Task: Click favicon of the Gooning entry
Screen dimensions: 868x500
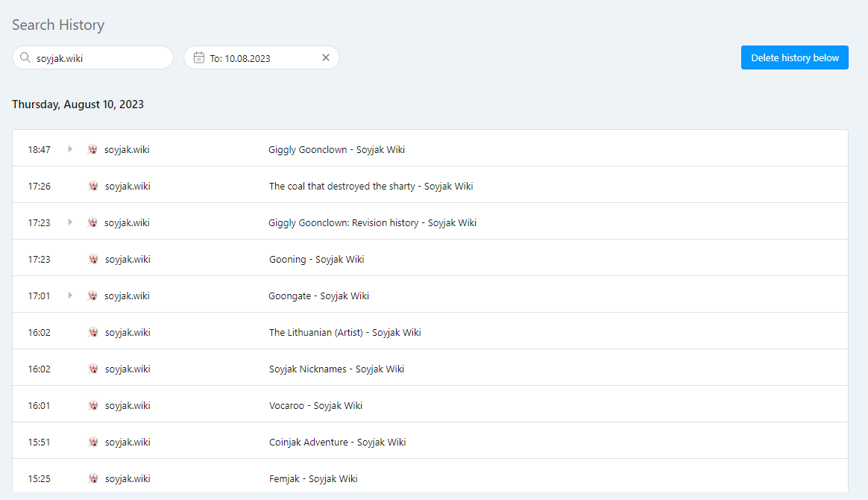Action: pos(93,259)
